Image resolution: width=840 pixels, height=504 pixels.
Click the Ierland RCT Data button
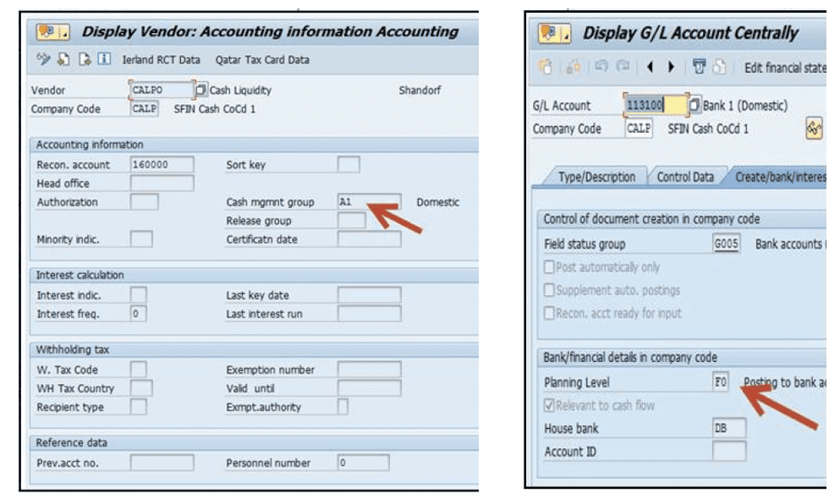[162, 60]
